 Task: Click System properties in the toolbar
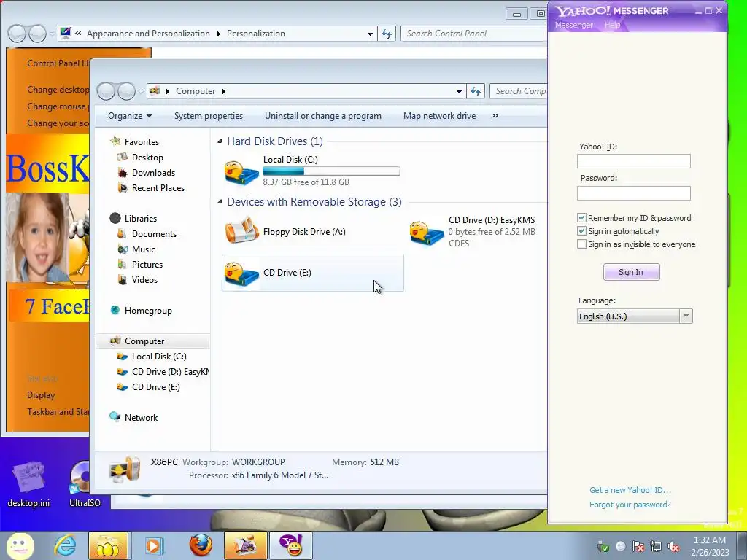click(208, 116)
